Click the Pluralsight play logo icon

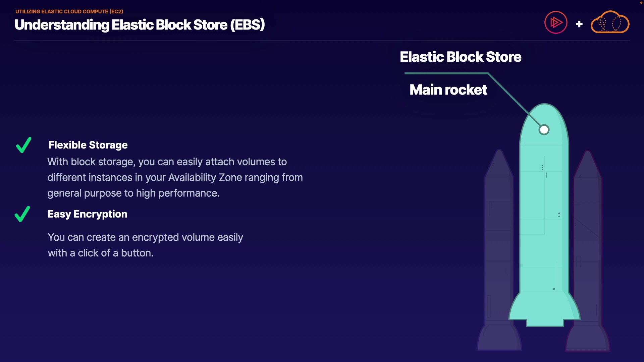(x=556, y=22)
